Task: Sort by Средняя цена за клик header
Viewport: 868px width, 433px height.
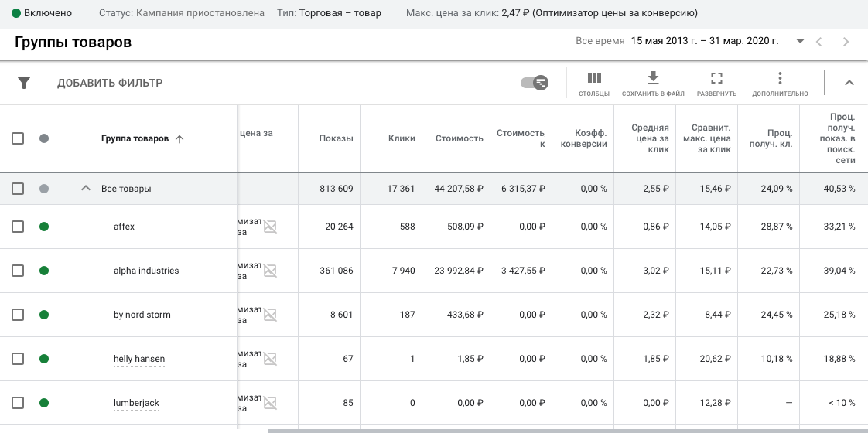Action: coord(651,139)
